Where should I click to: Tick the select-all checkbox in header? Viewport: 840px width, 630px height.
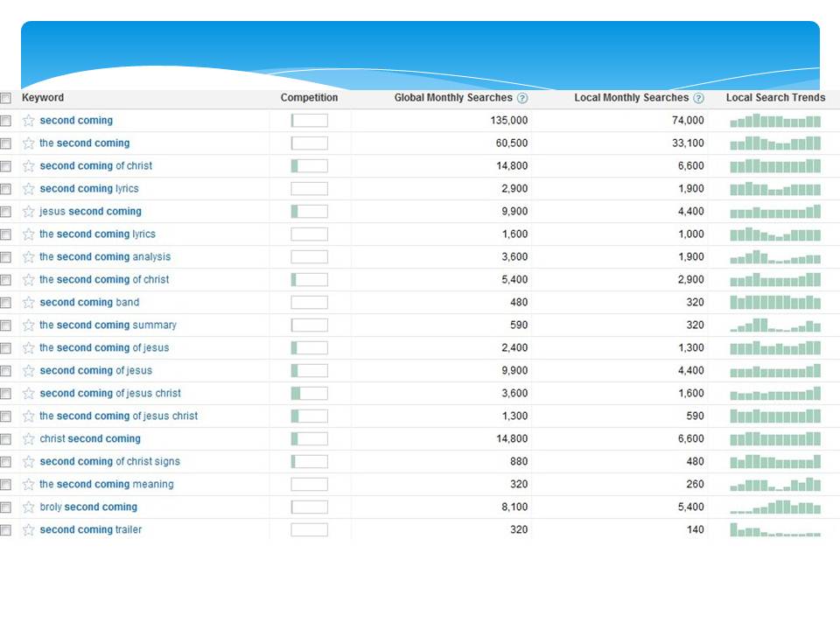click(6, 98)
